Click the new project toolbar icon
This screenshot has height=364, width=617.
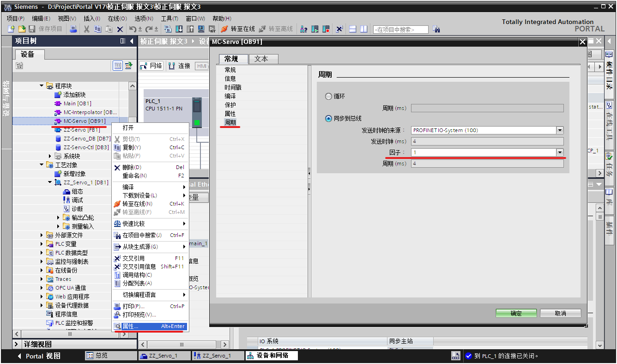pyautogui.click(x=12, y=29)
